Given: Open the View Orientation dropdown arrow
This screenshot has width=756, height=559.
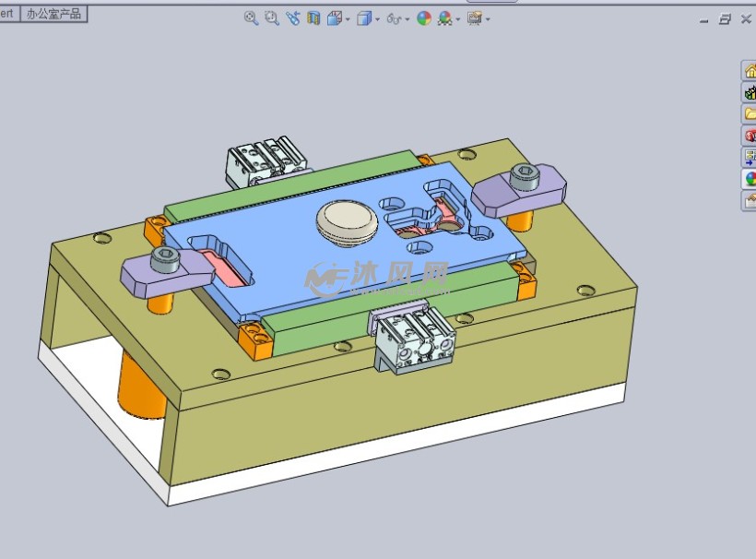Looking at the screenshot, I should tap(348, 19).
